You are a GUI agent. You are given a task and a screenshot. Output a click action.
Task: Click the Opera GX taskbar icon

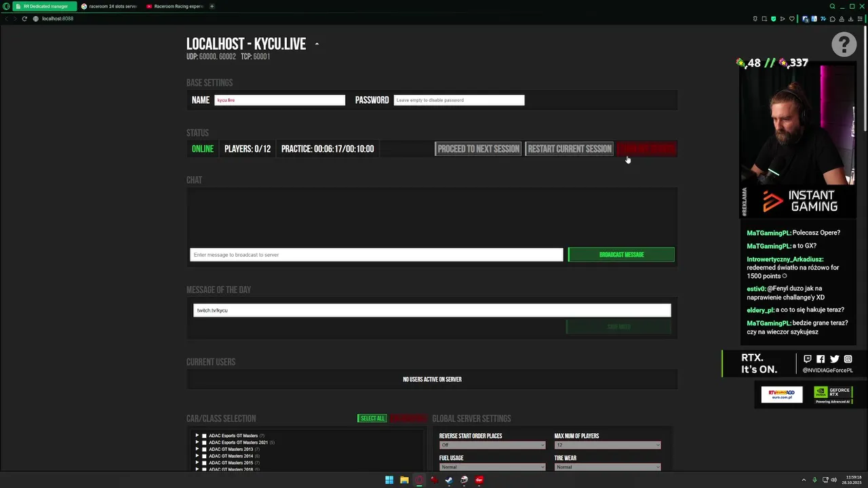419,480
